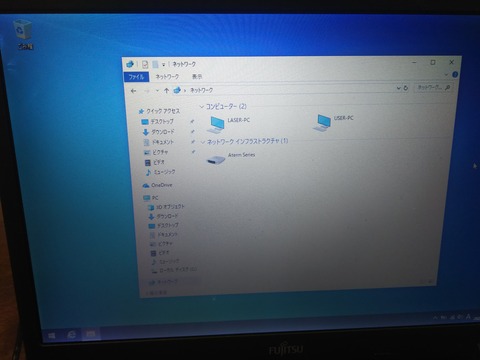This screenshot has width=480, height=360.
Task: Open ピクチャ under クイック アクセス
Action: pyautogui.click(x=156, y=152)
